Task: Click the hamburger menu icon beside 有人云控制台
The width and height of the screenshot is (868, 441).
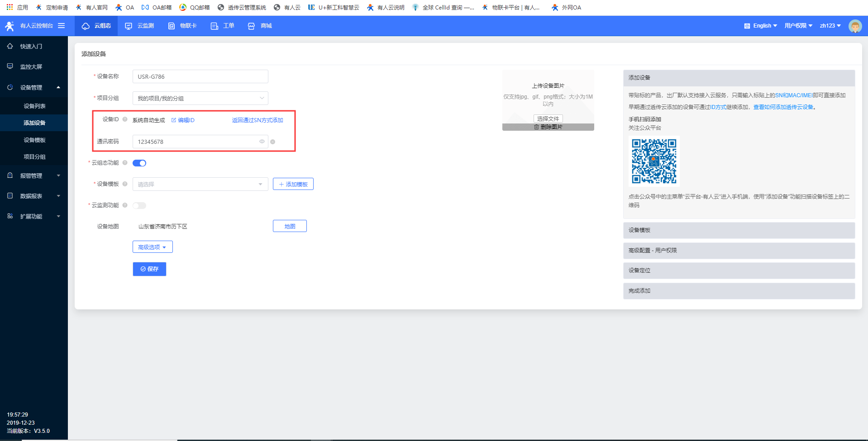Action: (62, 26)
